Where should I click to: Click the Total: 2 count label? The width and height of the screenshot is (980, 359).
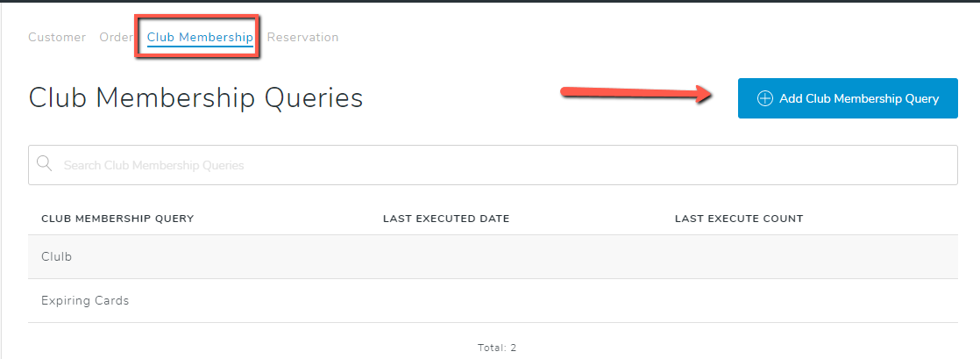[496, 348]
